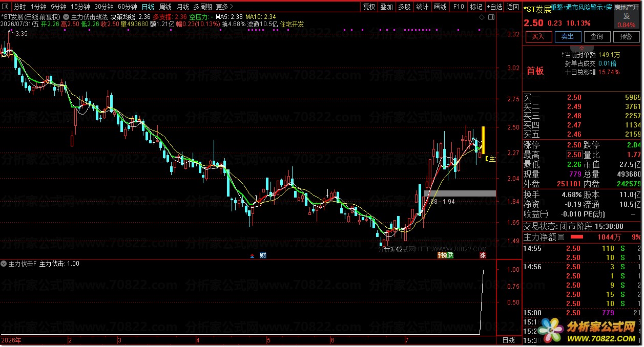Open the 统计 statistics tool
644x347 pixels.
pyautogui.click(x=422, y=7)
